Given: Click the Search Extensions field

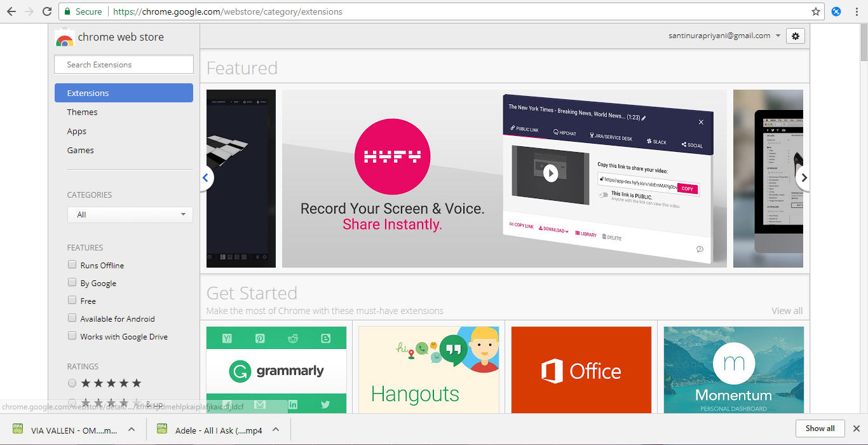Looking at the screenshot, I should pos(124,64).
